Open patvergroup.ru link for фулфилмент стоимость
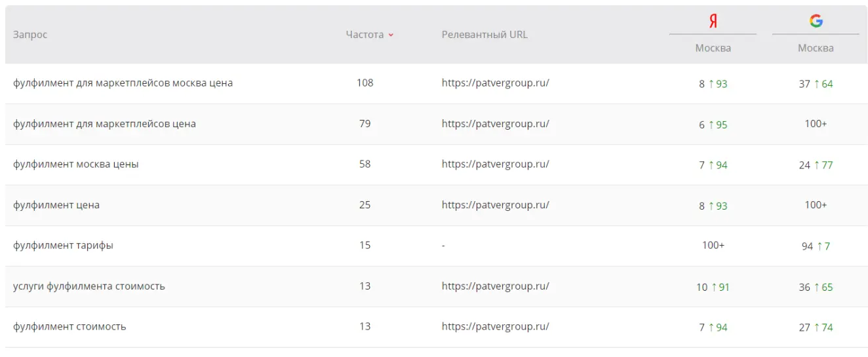The width and height of the screenshot is (868, 357). click(x=495, y=327)
